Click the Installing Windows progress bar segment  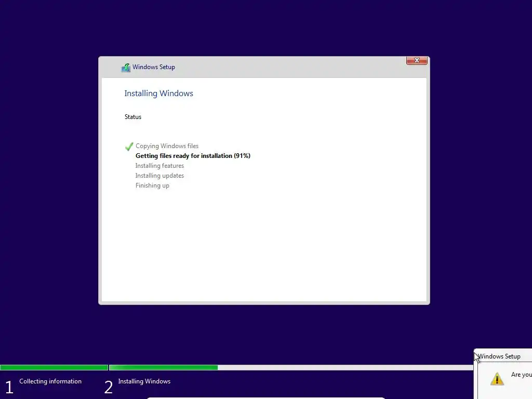pyautogui.click(x=291, y=367)
